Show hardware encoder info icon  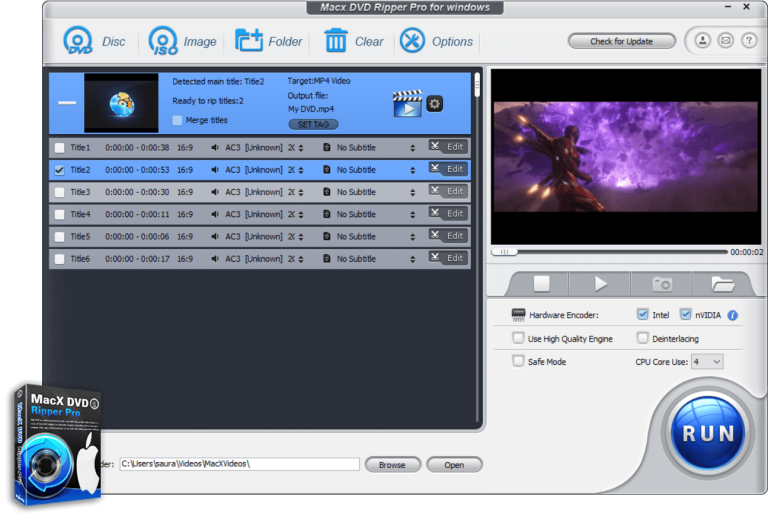pyautogui.click(x=733, y=315)
